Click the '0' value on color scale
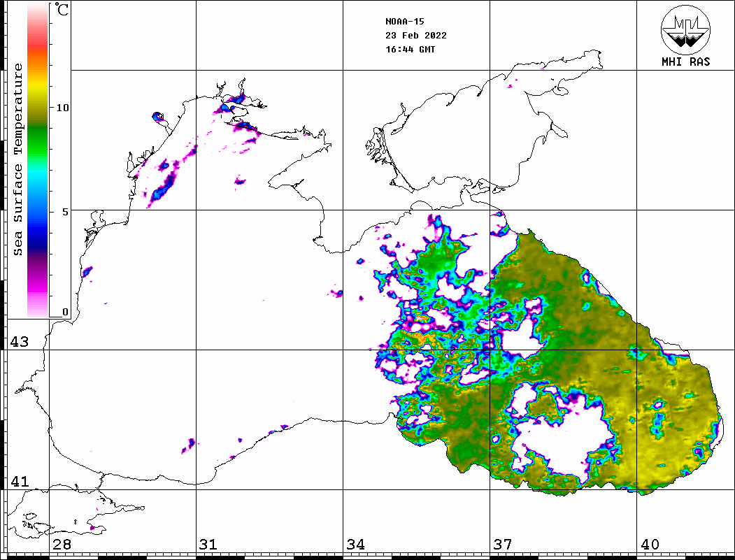This screenshot has height=560, width=735. tap(65, 312)
